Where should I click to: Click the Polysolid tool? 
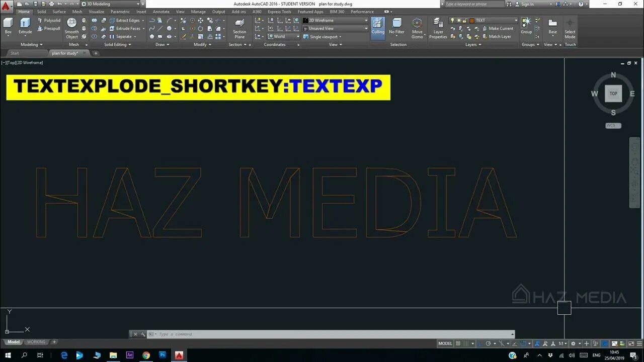click(49, 21)
